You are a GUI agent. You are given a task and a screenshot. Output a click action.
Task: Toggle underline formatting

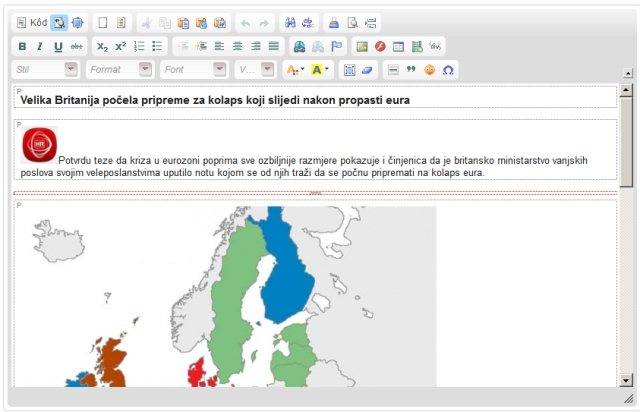coord(58,46)
